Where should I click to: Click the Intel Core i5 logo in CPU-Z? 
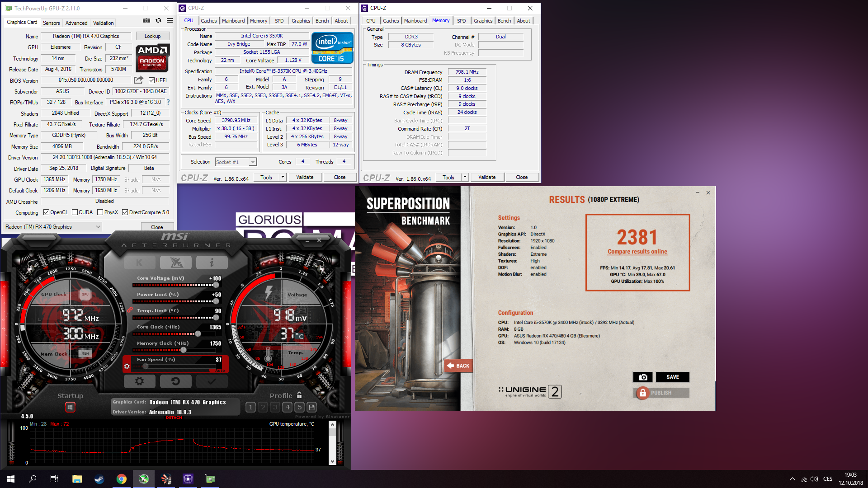(332, 47)
